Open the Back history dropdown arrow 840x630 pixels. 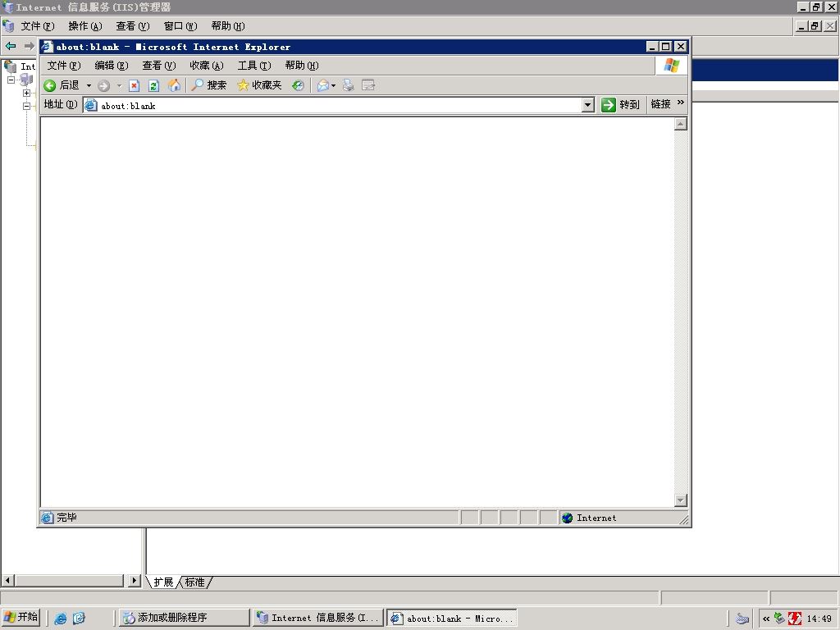(x=89, y=85)
